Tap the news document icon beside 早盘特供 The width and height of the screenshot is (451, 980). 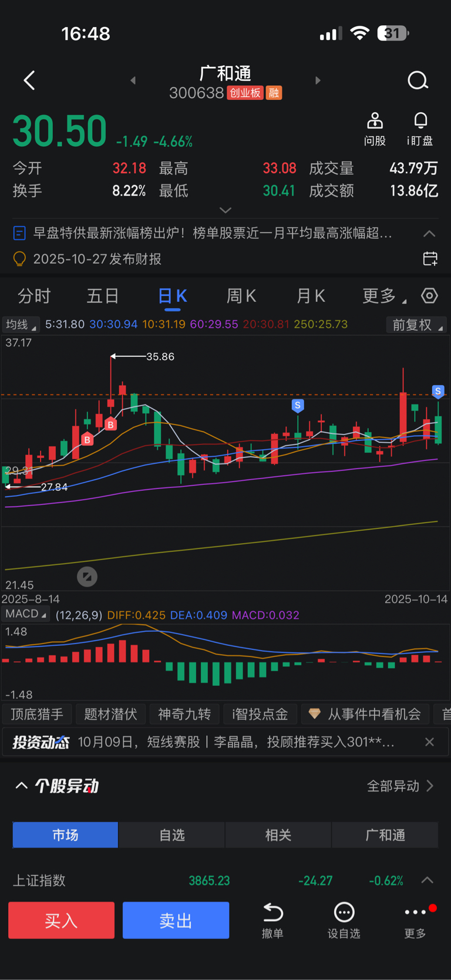click(19, 234)
